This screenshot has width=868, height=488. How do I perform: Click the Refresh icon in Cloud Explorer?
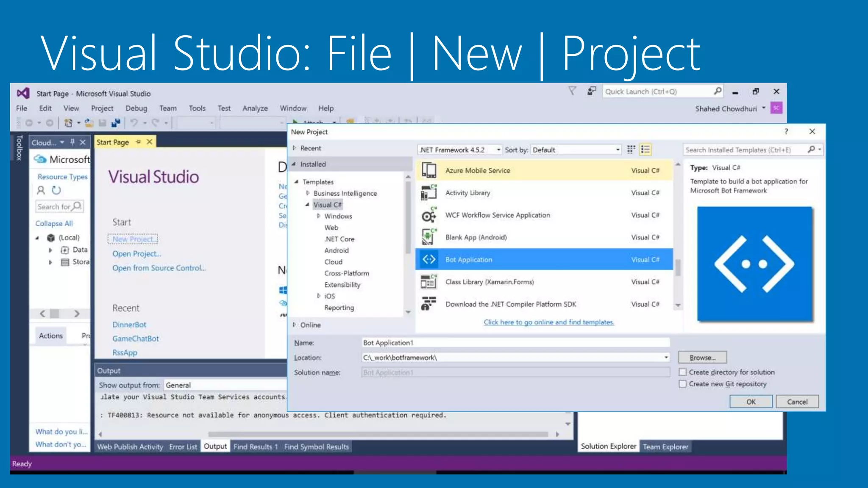pos(56,190)
